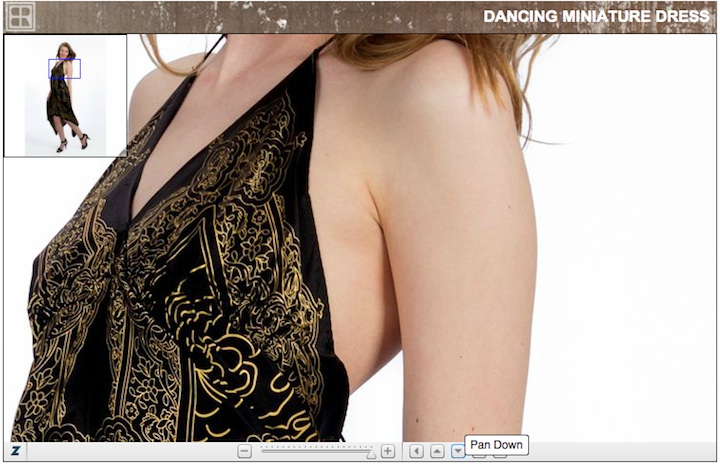This screenshot has width=720, height=464.
Task: Click the left end of zoom slider track
Action: click(264, 452)
